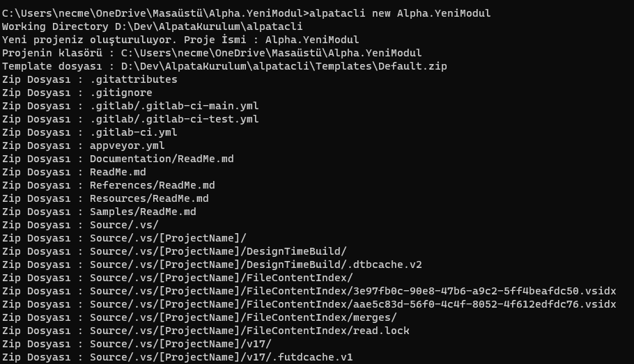Click the .gitattributes zip entry line
Viewport: 634px width, 364px height.
(133, 79)
